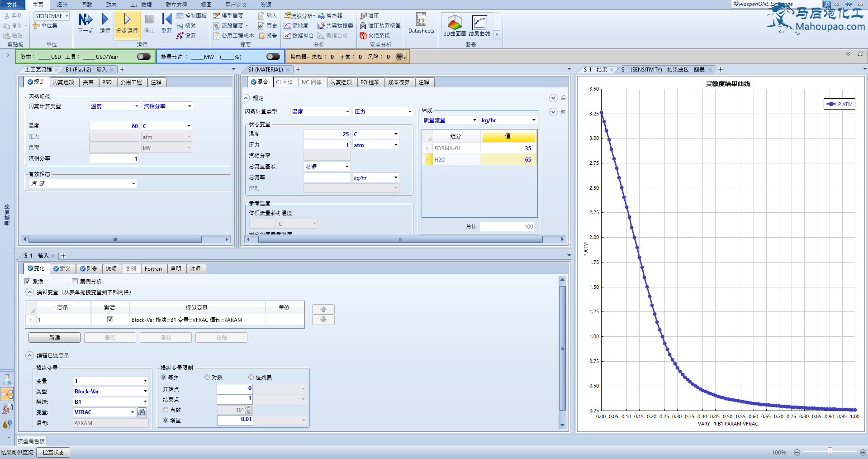Open the 闪蒸选项 tab in B1 panel

pyautogui.click(x=63, y=82)
